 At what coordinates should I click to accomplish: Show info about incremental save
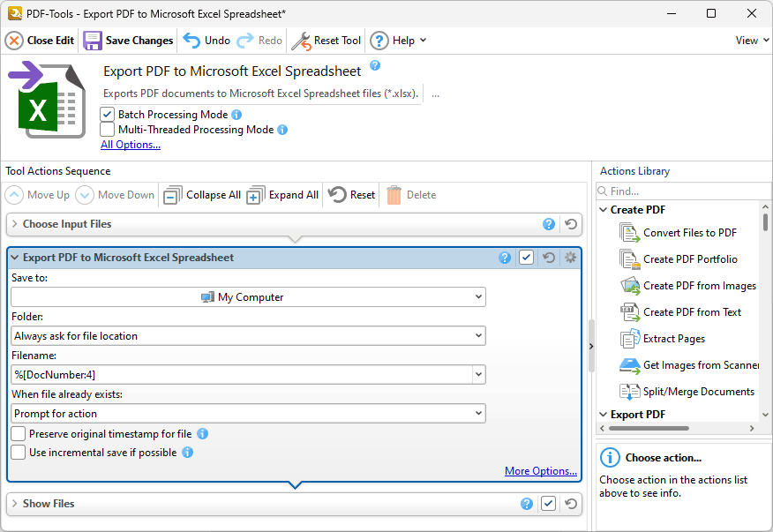click(x=188, y=453)
